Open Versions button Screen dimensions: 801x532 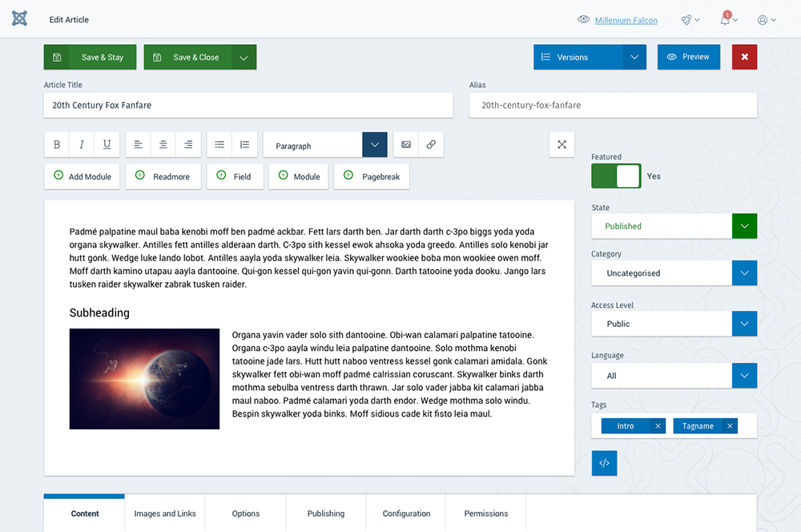tap(578, 57)
